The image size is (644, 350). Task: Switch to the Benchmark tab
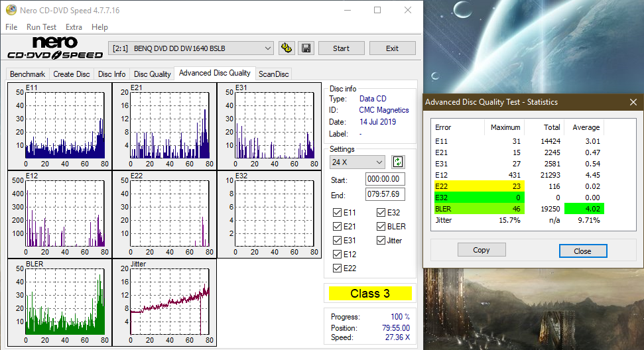tap(27, 74)
